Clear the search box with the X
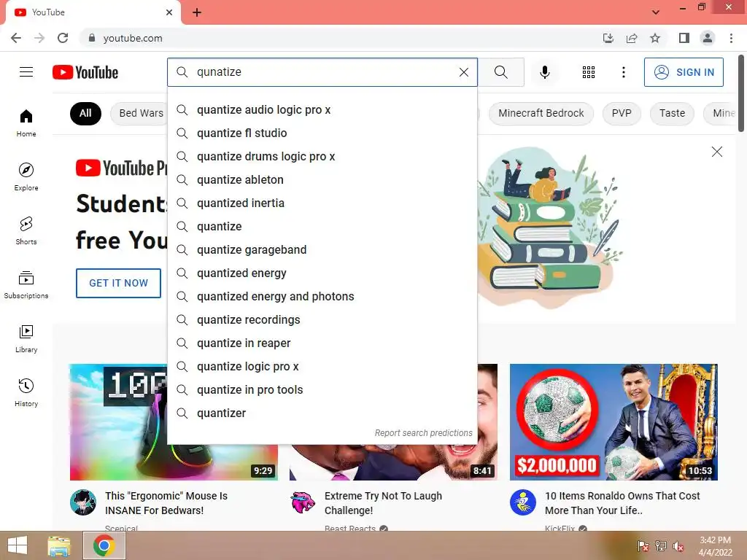 point(463,72)
